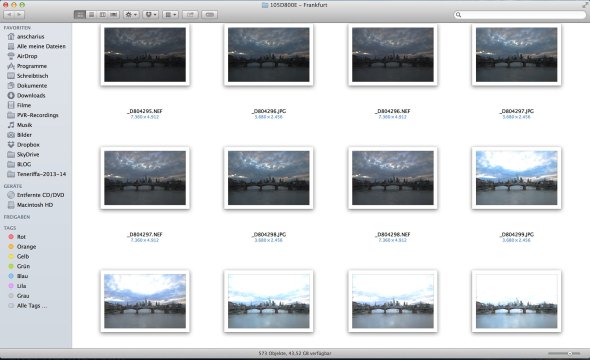
Task: Select thumbnail of _D804297.NEF
Action: [145, 178]
